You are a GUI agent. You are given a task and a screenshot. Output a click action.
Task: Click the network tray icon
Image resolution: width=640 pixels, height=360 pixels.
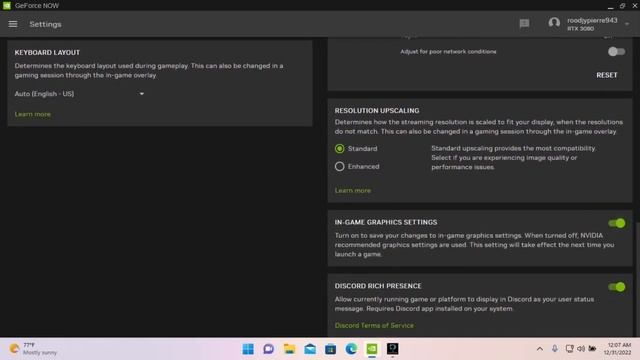(x=569, y=349)
